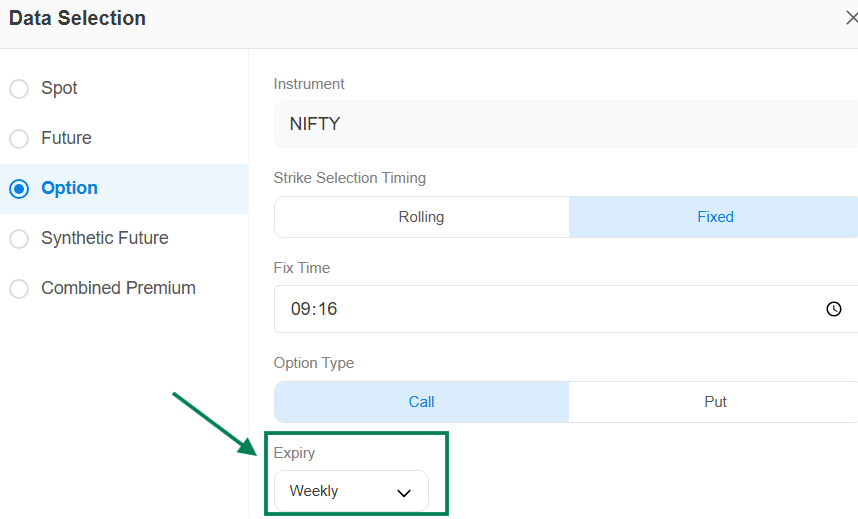Image resolution: width=858 pixels, height=519 pixels.
Task: Select the Spot radio circle
Action: [x=19, y=89]
